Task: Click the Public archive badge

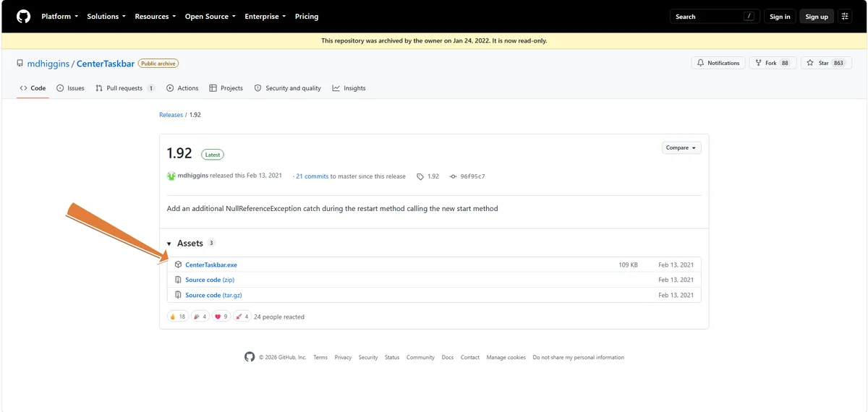Action: [158, 64]
